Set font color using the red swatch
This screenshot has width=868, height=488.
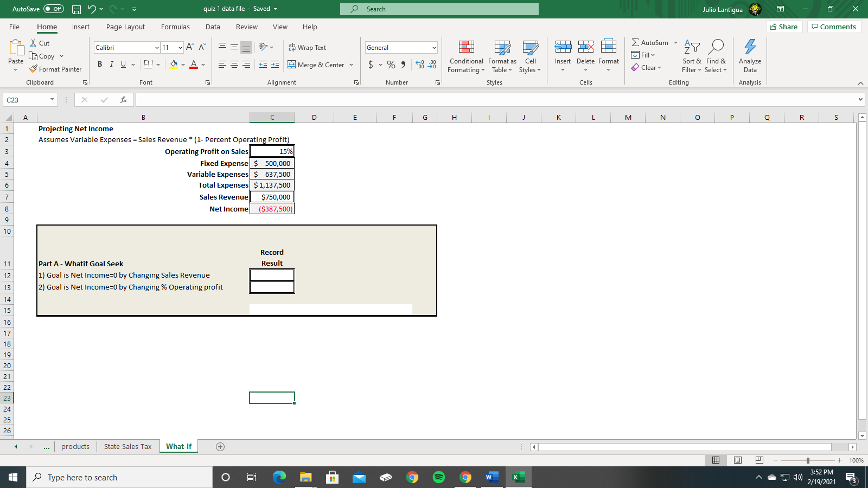click(194, 65)
